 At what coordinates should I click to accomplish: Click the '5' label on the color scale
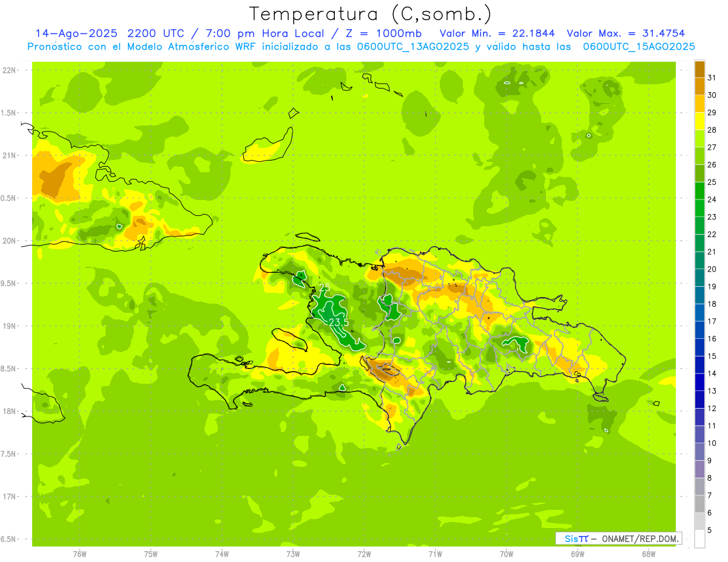(x=710, y=530)
